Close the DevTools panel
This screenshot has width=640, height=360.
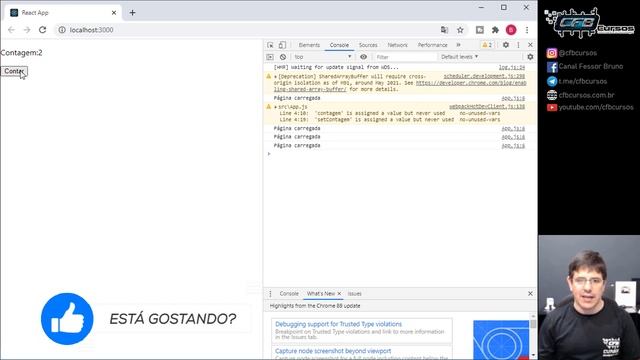click(x=530, y=45)
